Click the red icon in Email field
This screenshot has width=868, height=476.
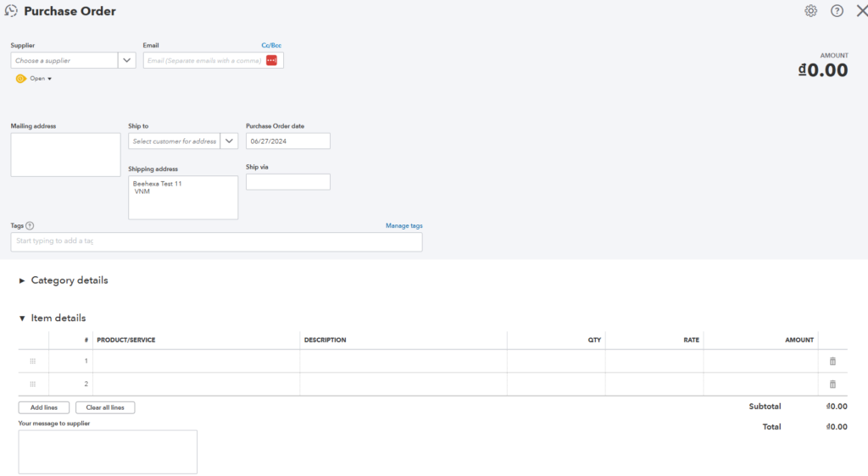tap(271, 60)
